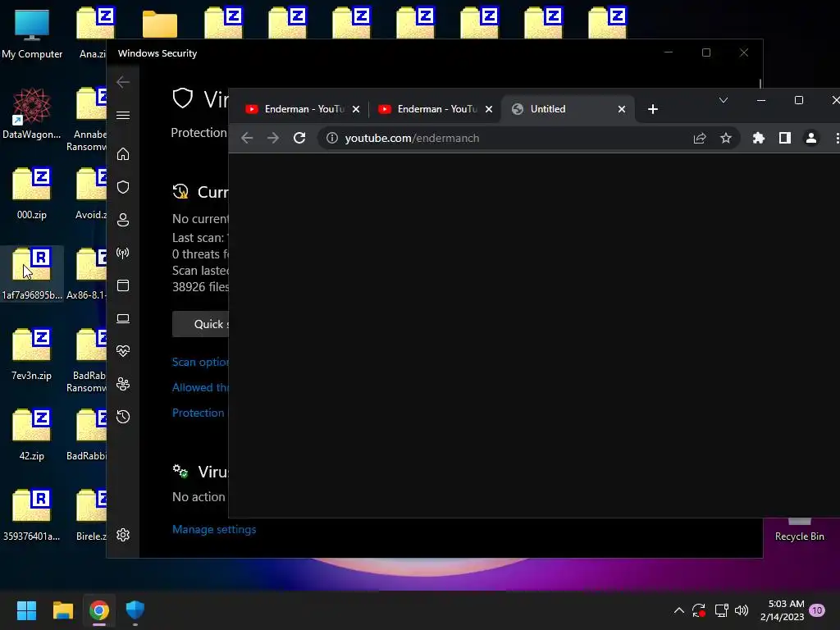Click Windows Security shield in taskbar
Screen dimensions: 840x630
point(135,610)
